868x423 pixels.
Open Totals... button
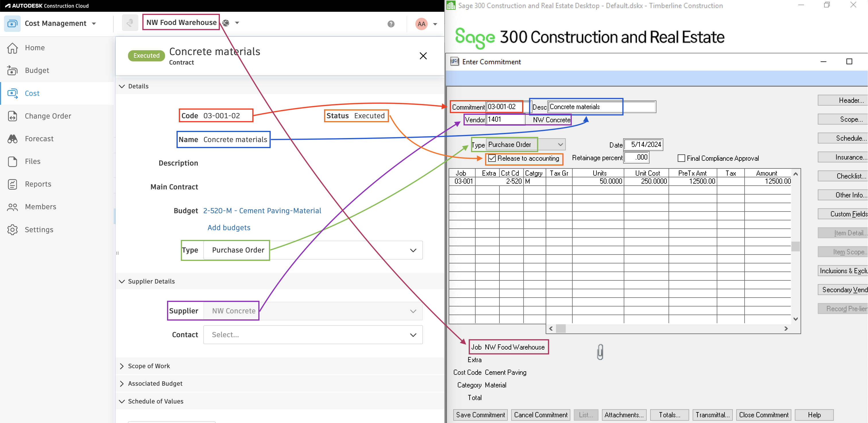[x=670, y=415]
